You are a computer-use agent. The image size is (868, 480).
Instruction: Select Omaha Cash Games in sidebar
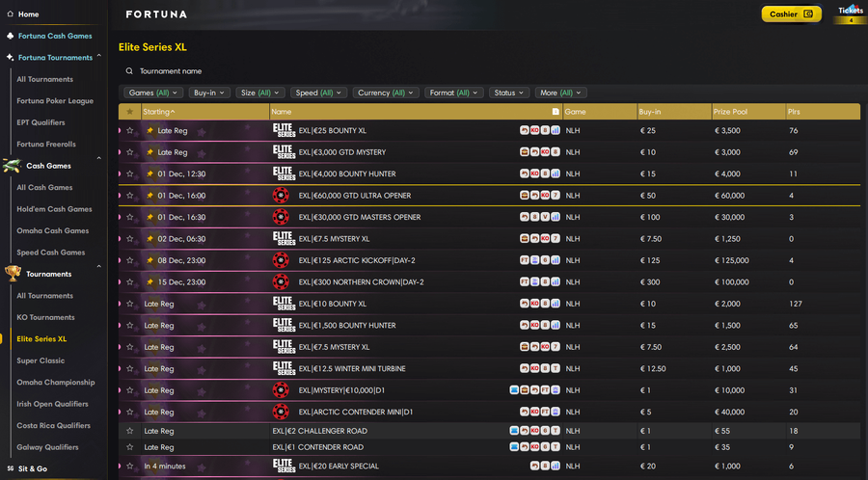53,230
